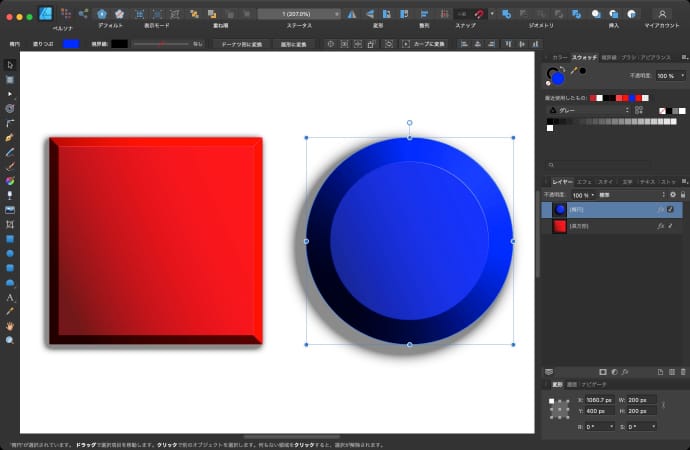The height and width of the screenshot is (450, 690).
Task: Switch to the カラー tab
Action: point(559,58)
